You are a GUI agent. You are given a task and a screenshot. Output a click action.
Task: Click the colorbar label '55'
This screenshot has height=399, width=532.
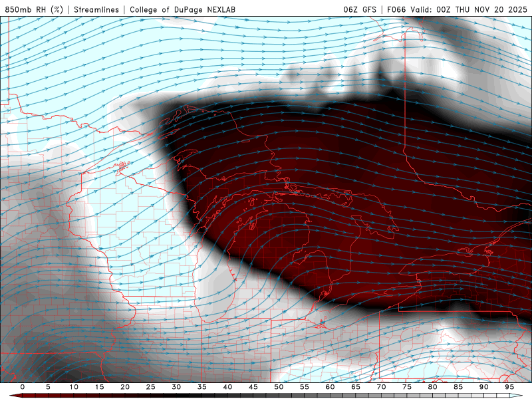pyautogui.click(x=305, y=387)
